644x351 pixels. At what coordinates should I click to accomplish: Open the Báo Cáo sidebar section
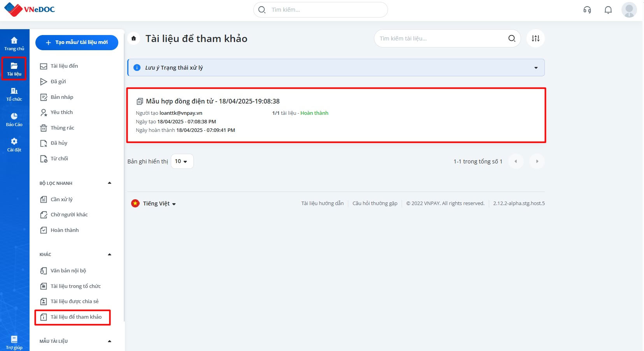click(14, 119)
